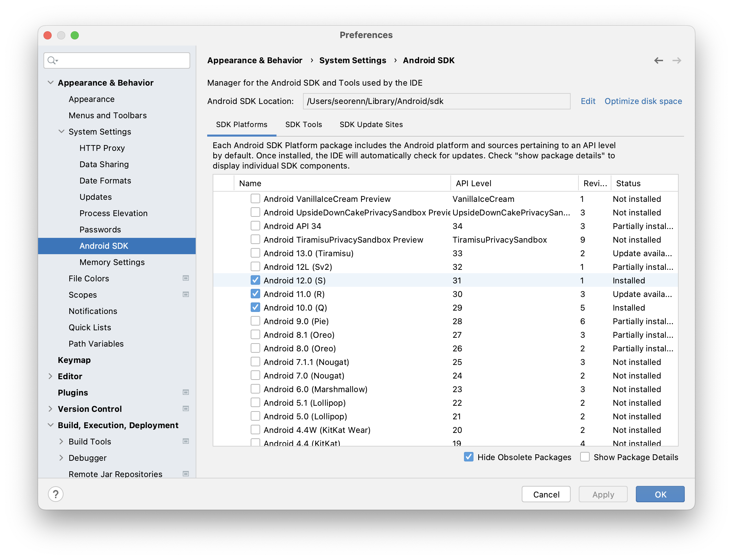Uncheck Android 11.0 (R) platform
Image resolution: width=733 pixels, height=560 pixels.
(x=255, y=294)
